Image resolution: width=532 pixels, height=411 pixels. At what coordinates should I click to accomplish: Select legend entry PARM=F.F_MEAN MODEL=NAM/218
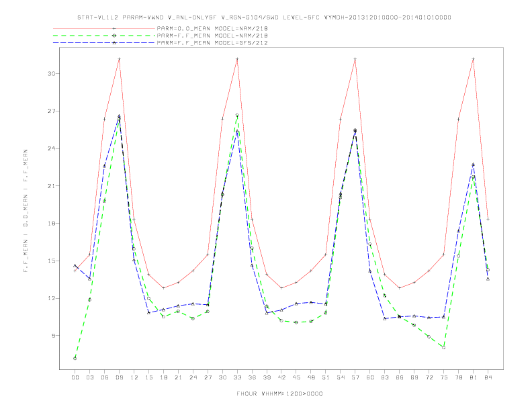[212, 36]
